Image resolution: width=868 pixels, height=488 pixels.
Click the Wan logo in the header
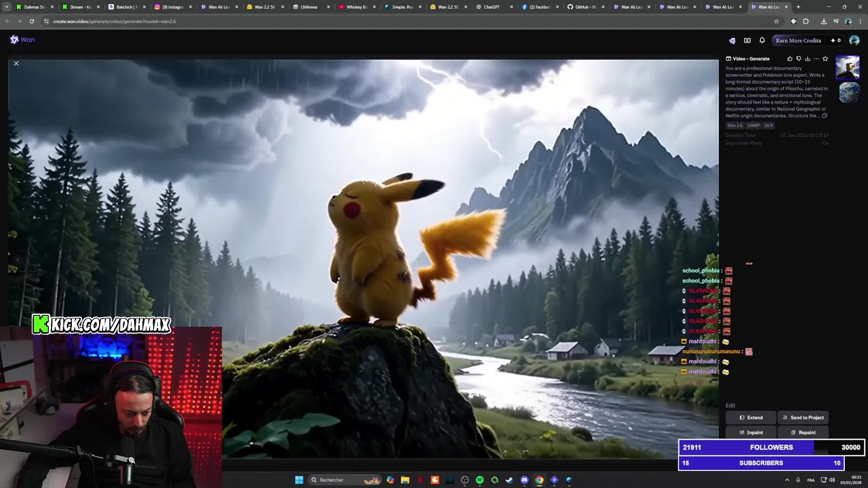tap(22, 40)
